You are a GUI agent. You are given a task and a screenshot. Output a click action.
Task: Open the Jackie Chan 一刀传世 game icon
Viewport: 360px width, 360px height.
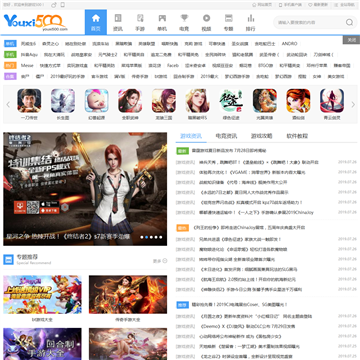click(x=29, y=101)
